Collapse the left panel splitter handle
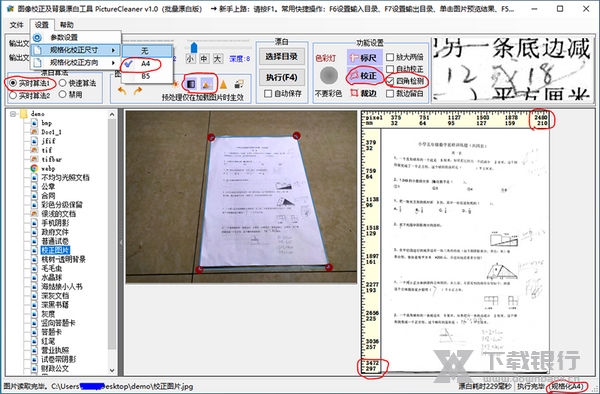This screenshot has height=394, width=600. pos(121,242)
